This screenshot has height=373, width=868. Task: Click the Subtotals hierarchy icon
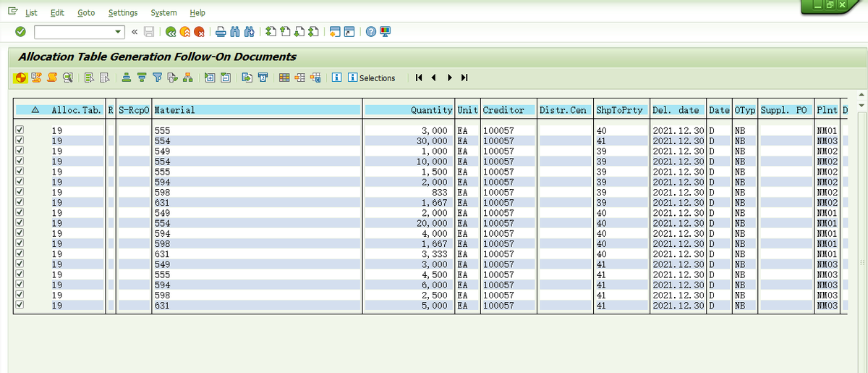[x=187, y=77]
